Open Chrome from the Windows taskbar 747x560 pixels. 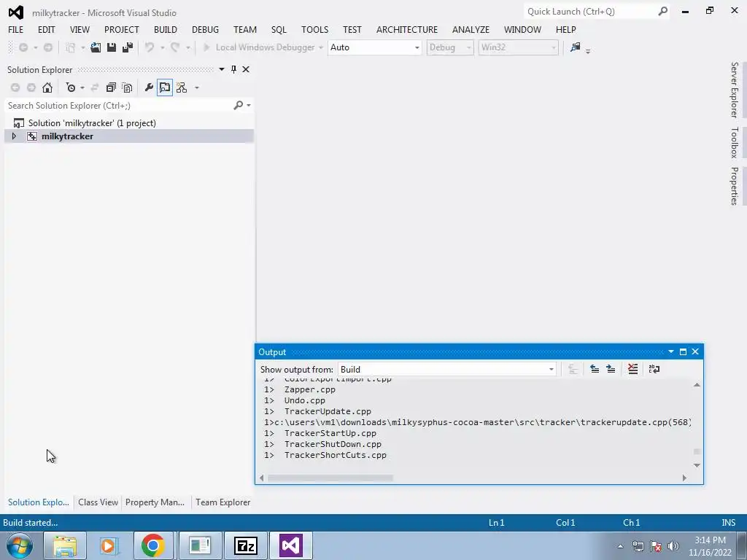tap(153, 545)
